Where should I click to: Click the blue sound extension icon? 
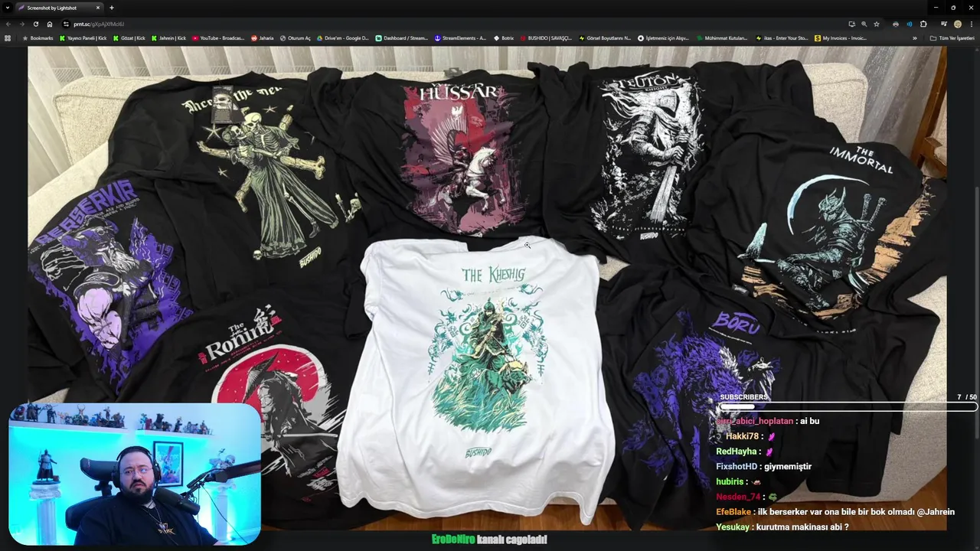click(910, 24)
